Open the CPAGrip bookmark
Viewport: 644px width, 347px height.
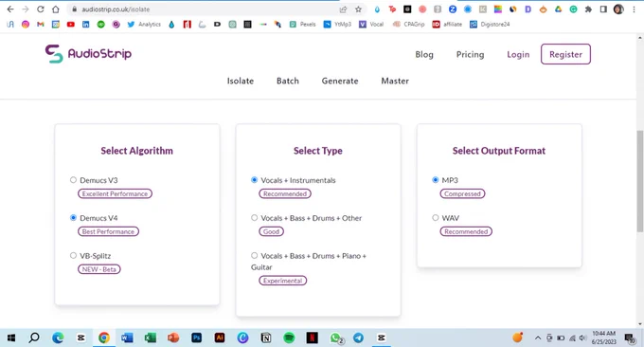click(408, 25)
